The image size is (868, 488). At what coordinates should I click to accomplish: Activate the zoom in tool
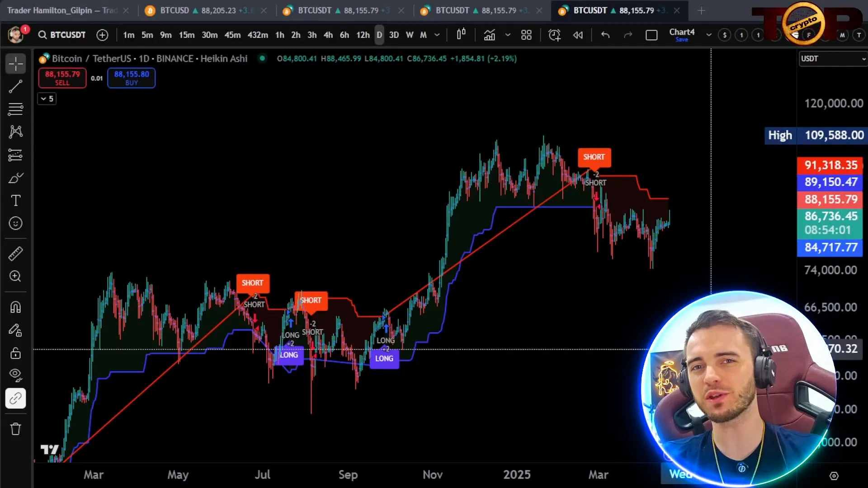[x=15, y=276]
